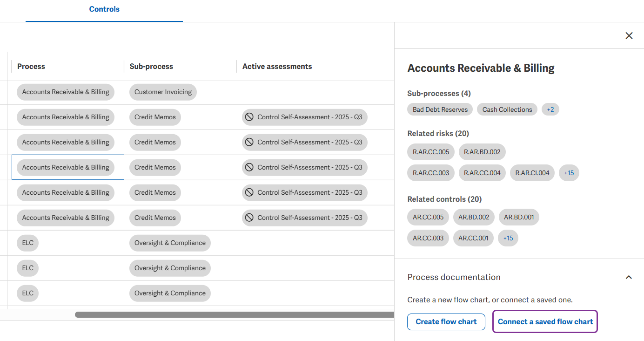644x341 pixels.
Task: Select the R.AR.CC.005 risk chip
Action: pyautogui.click(x=431, y=152)
